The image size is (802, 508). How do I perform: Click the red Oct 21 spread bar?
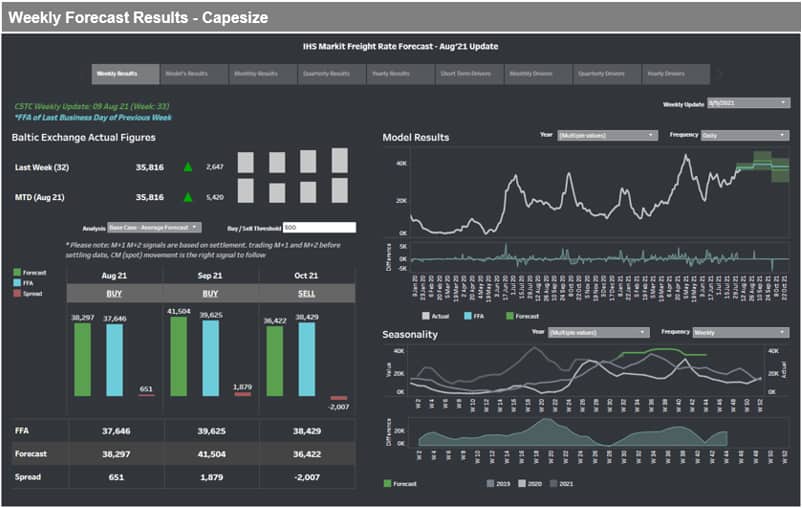pos(338,396)
